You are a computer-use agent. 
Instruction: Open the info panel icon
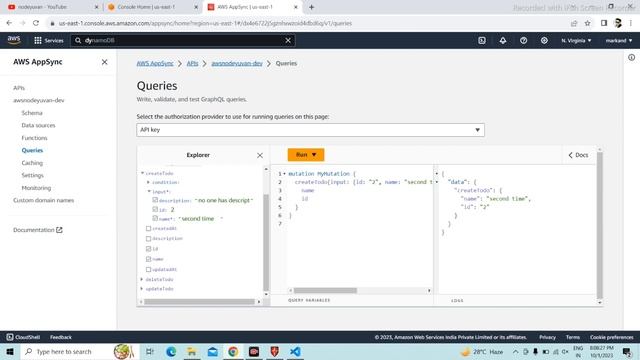631,58
